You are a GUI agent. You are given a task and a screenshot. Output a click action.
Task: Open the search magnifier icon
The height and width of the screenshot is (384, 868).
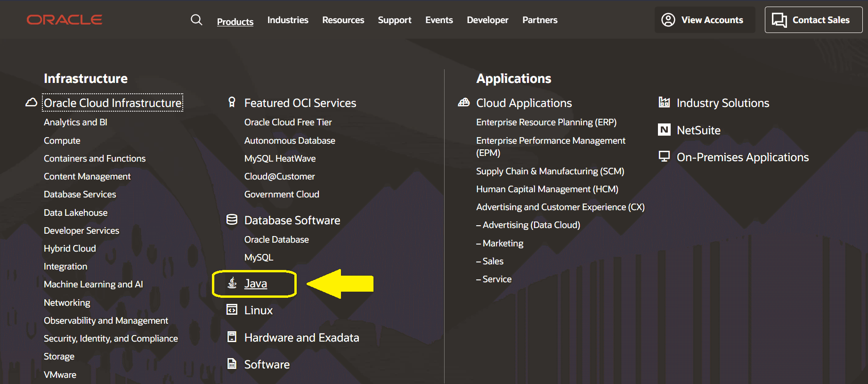point(196,20)
